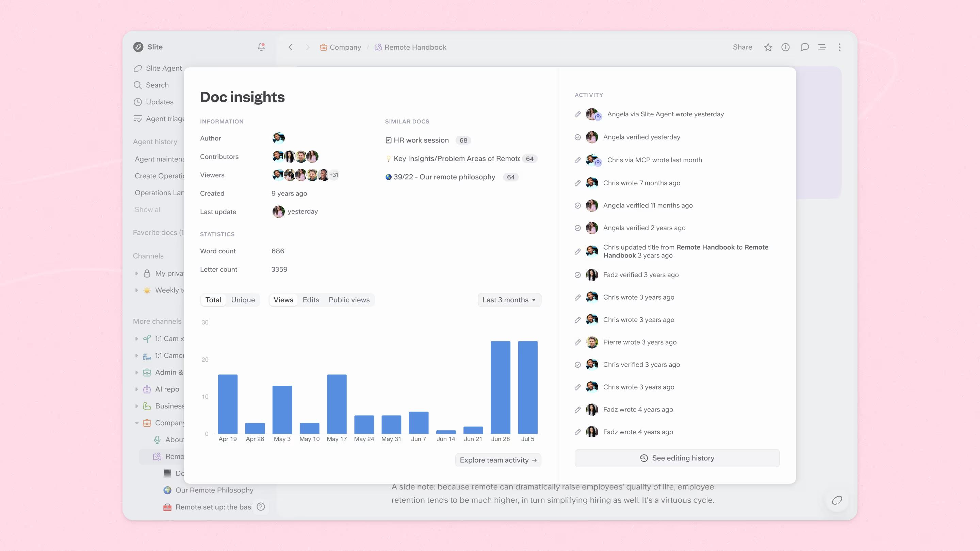Viewport: 980px width, 551px height.
Task: Open Remote Handbook breadcrumb
Action: tap(410, 47)
